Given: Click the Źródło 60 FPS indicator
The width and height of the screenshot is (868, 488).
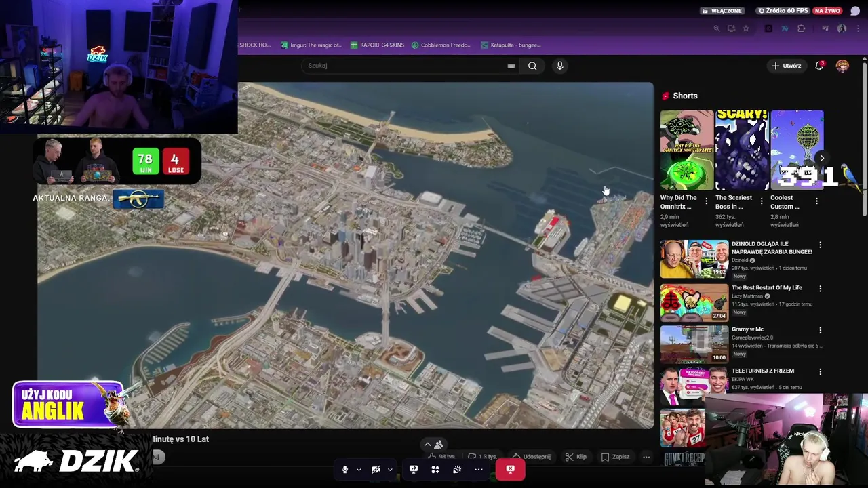Looking at the screenshot, I should pyautogui.click(x=783, y=11).
